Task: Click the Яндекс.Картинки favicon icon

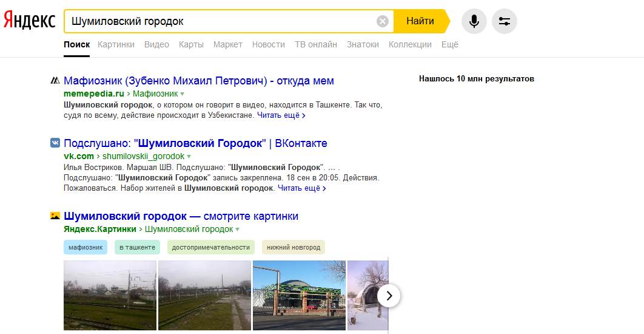Action: pos(55,216)
